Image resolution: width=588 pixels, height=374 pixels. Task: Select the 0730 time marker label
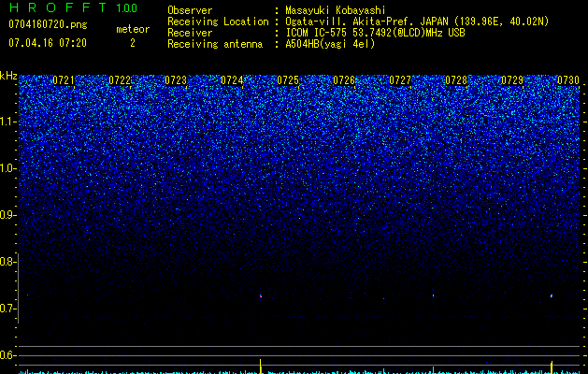pos(568,80)
